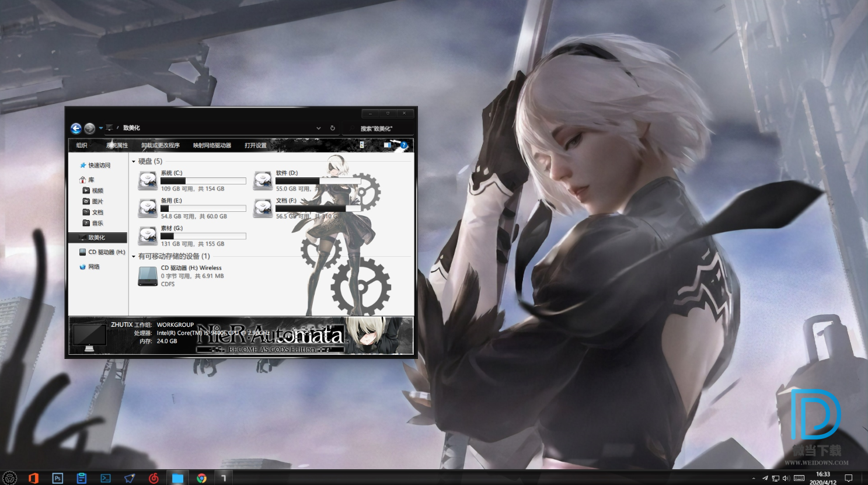The image size is (868, 485).
Task: Click File Explorer on the taskbar
Action: click(x=177, y=478)
